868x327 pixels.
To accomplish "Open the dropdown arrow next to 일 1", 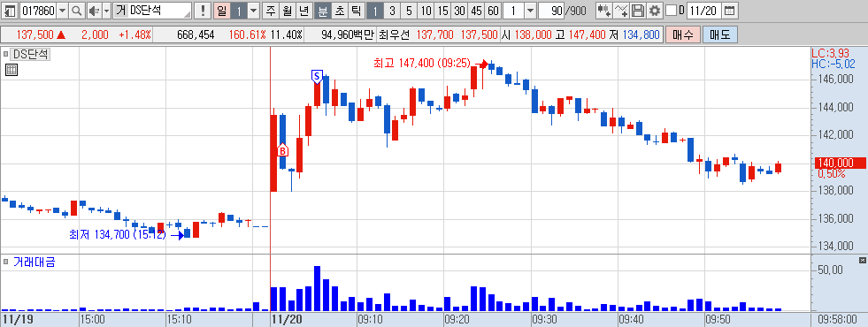I will (x=253, y=11).
